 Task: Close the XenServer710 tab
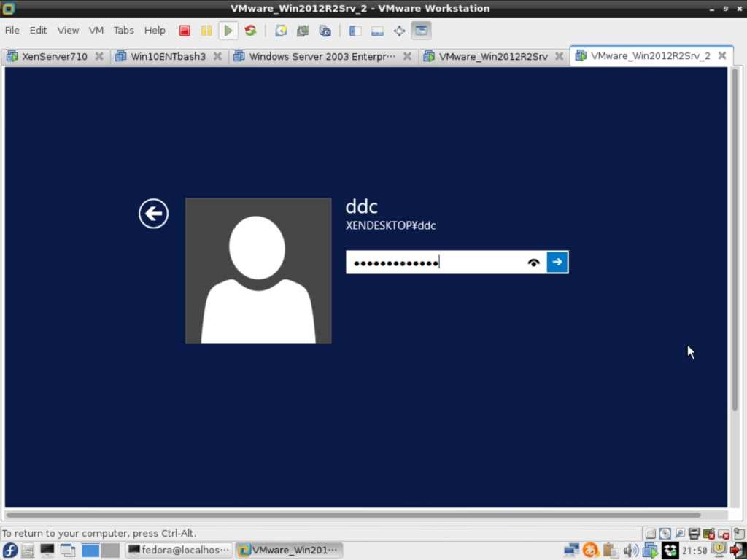point(99,56)
